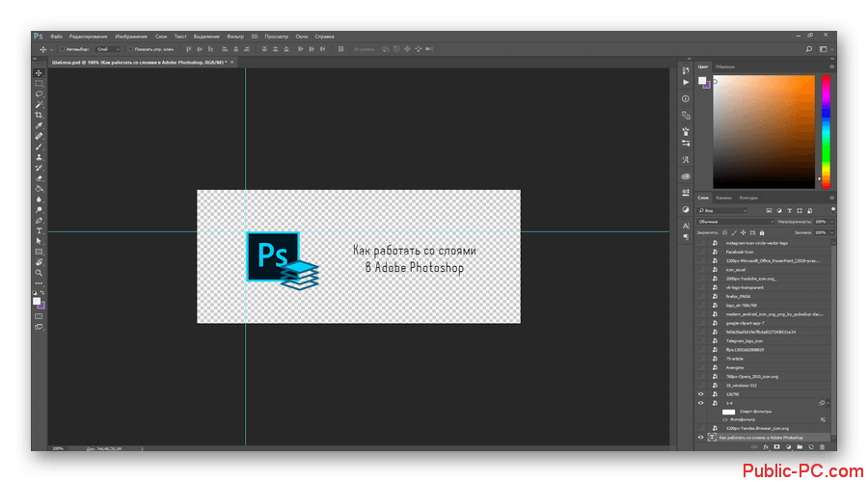Switch to the Образцы tab
The height and width of the screenshot is (482, 868).
[x=725, y=67]
